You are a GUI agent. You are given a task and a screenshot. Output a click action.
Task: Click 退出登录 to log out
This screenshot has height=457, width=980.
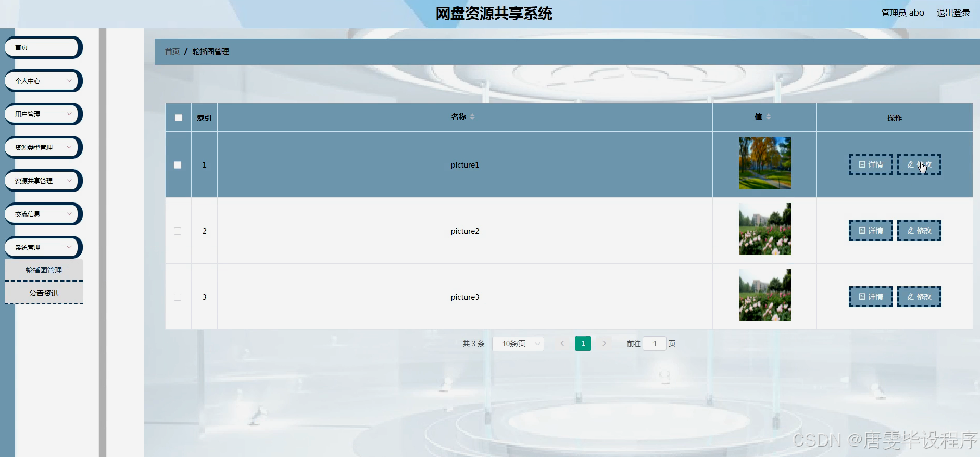(x=953, y=13)
